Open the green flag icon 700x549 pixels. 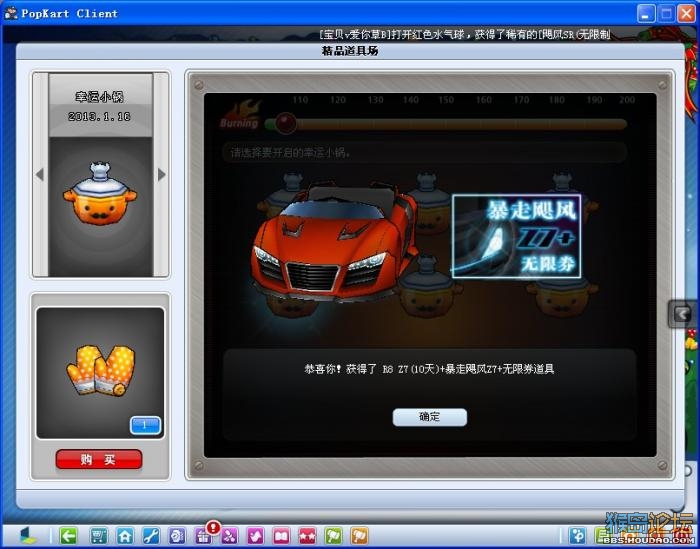(333, 535)
